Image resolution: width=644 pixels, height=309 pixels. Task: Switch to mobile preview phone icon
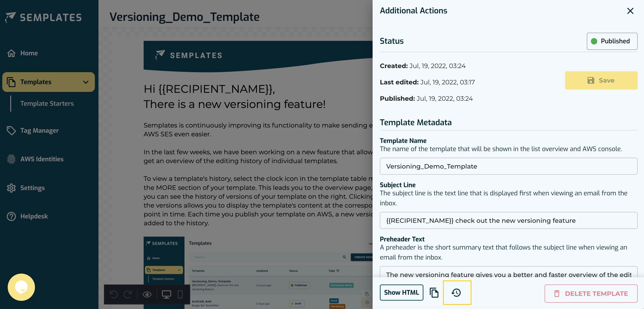pos(180,294)
